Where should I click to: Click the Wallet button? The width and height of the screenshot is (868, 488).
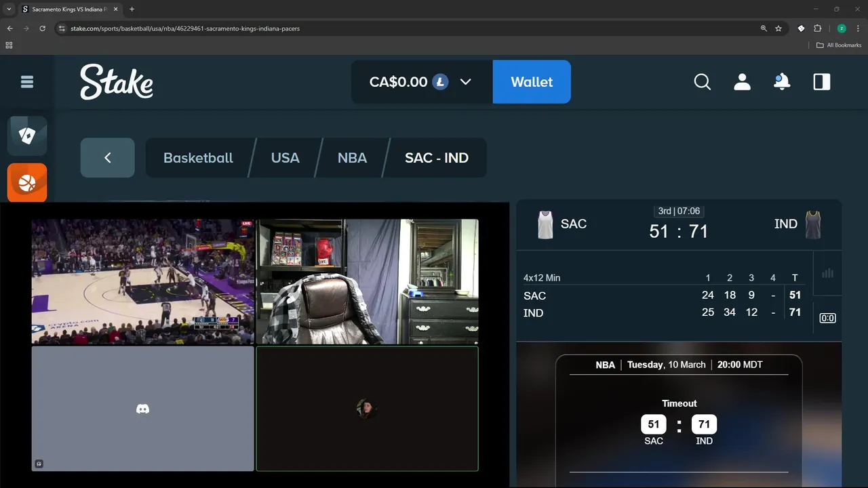pyautogui.click(x=532, y=82)
